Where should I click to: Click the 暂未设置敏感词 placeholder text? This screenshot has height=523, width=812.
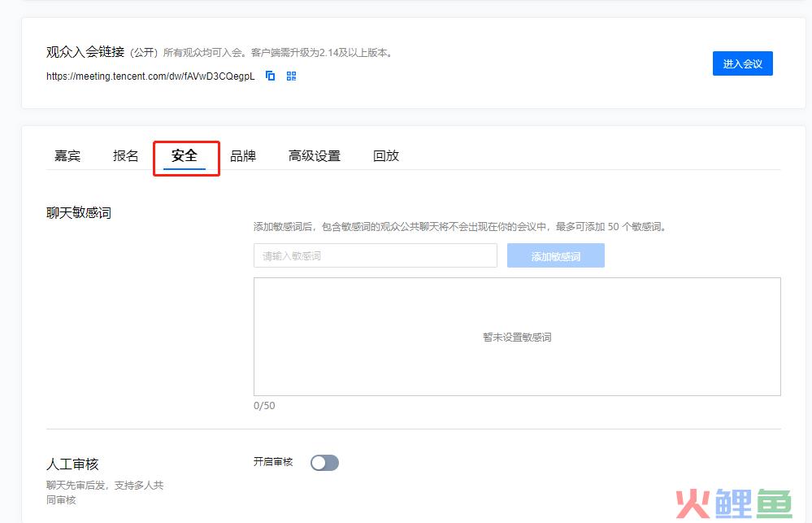pyautogui.click(x=517, y=337)
